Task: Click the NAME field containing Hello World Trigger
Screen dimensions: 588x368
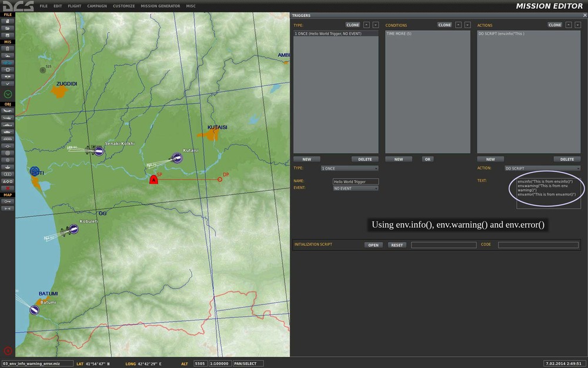Action: [x=356, y=181]
